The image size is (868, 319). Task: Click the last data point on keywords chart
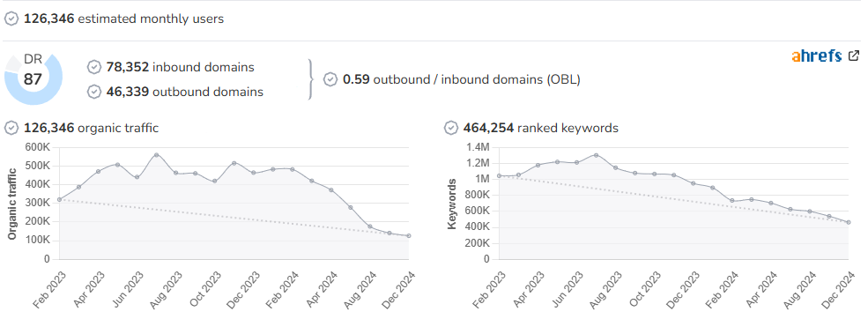click(849, 222)
